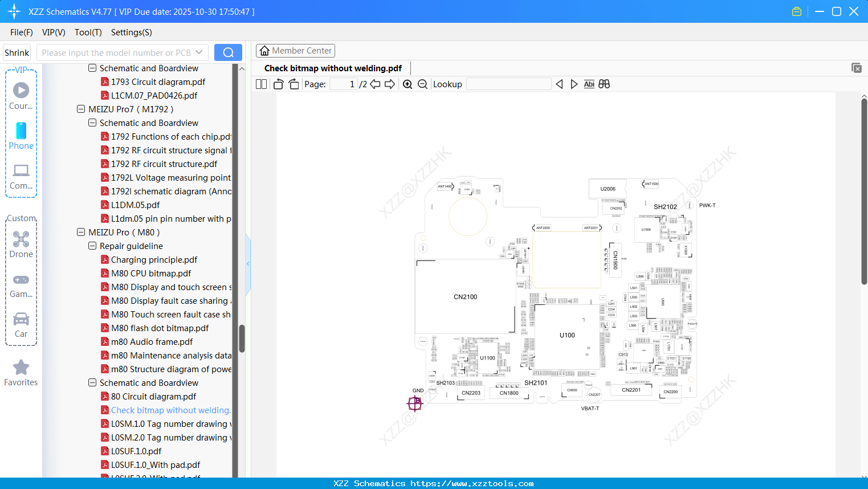
Task: Rotate the page counterclockwise
Action: click(278, 84)
